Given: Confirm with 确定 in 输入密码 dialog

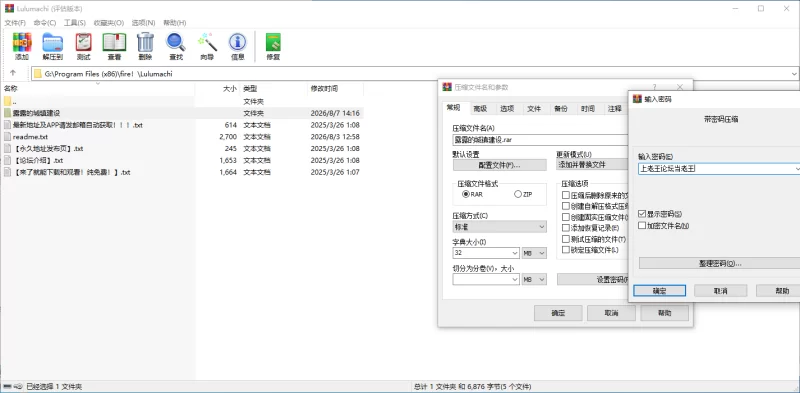Looking at the screenshot, I should click(659, 290).
